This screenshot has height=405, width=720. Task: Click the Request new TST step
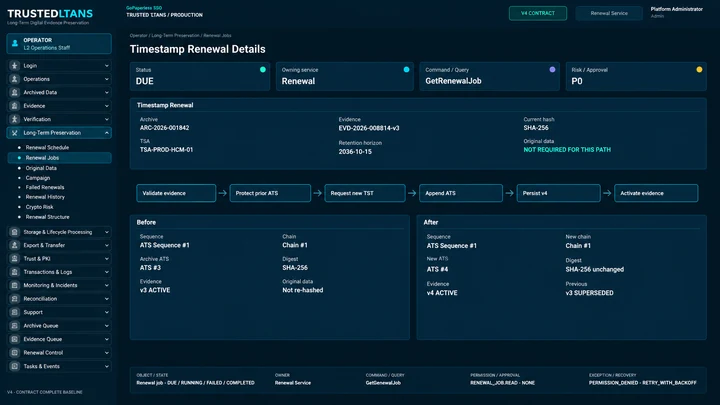point(365,193)
